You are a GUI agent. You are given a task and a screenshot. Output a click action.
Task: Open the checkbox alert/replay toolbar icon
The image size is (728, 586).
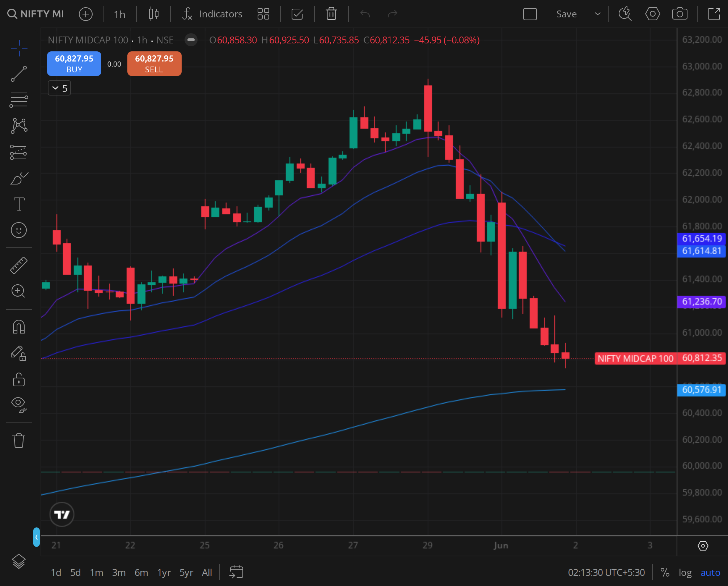pyautogui.click(x=297, y=14)
